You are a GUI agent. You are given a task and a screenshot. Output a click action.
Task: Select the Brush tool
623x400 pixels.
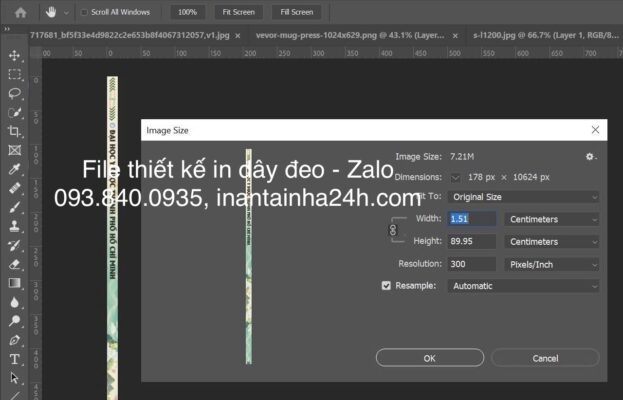pyautogui.click(x=14, y=207)
